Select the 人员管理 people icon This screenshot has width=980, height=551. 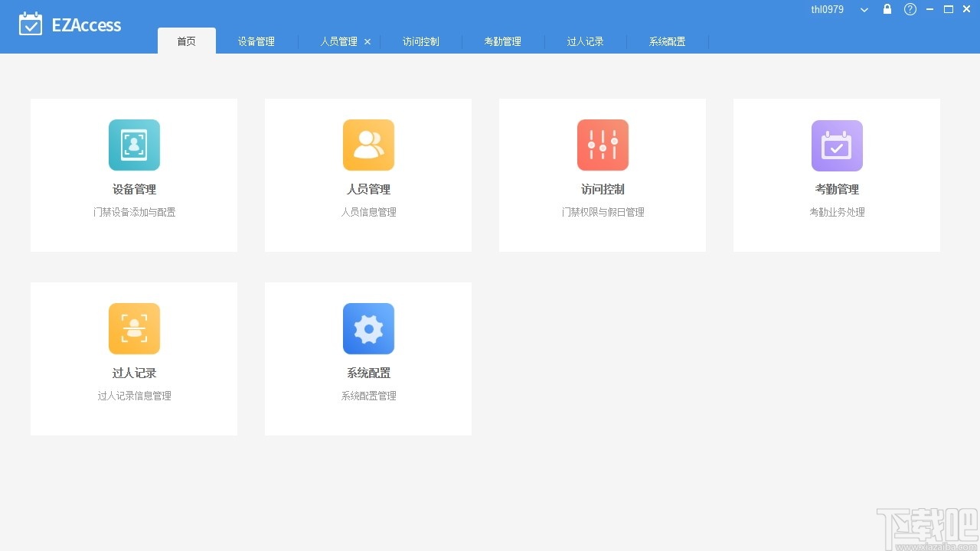click(368, 145)
